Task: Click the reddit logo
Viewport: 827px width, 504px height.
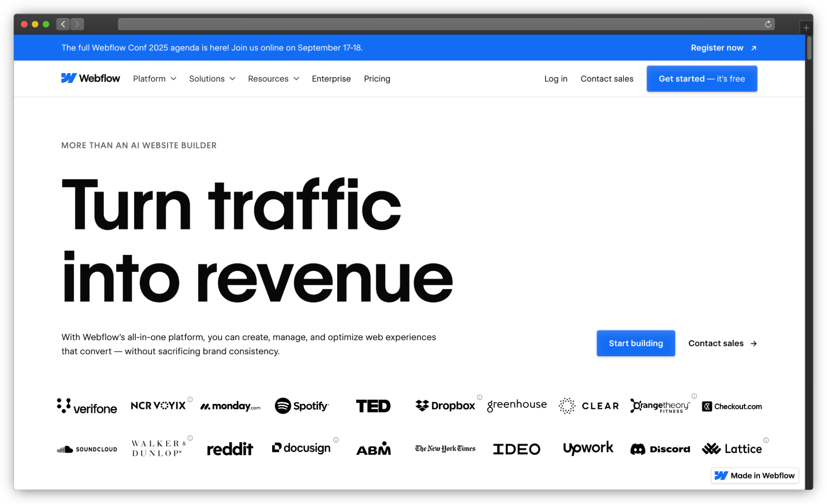Action: click(x=230, y=449)
